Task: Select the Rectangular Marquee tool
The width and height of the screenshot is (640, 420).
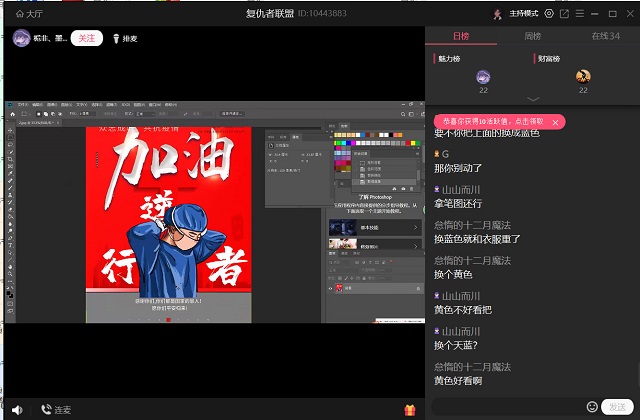Action: click(x=10, y=137)
